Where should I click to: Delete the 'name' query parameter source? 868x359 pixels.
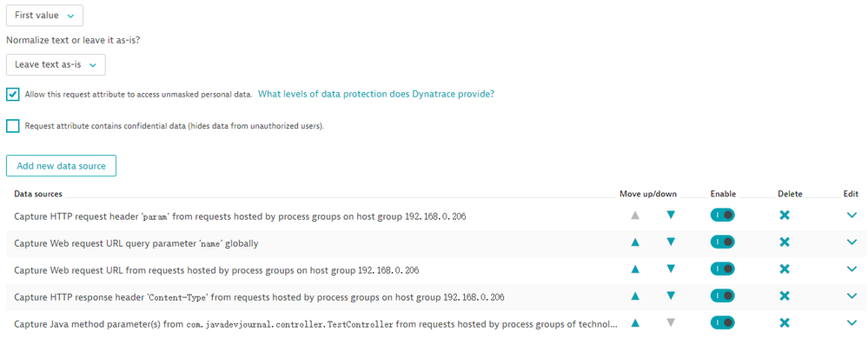(785, 243)
